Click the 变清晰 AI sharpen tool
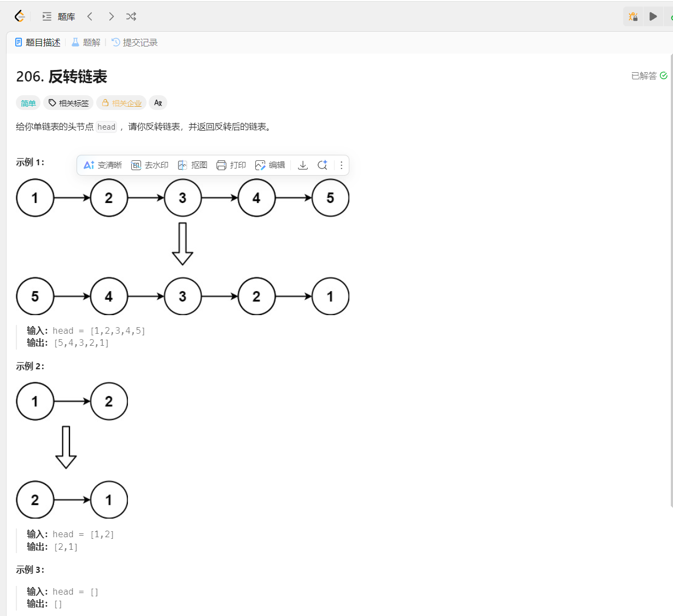Screen dimensions: 673x616 103,165
